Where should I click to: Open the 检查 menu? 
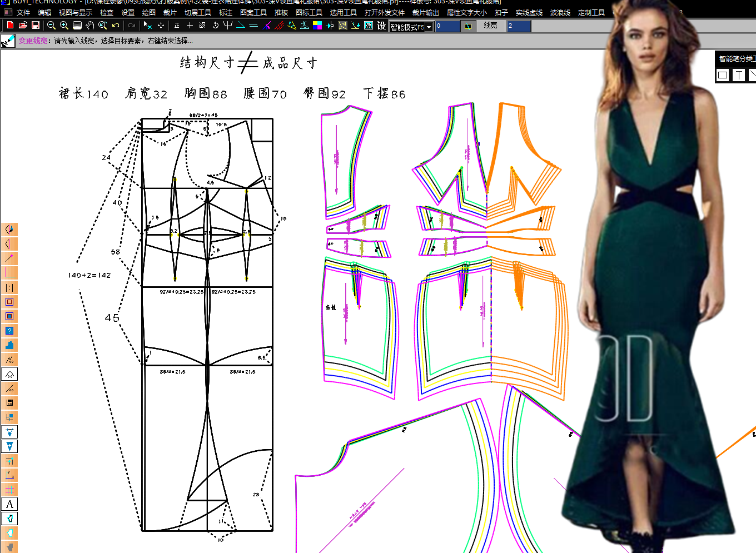point(107,12)
